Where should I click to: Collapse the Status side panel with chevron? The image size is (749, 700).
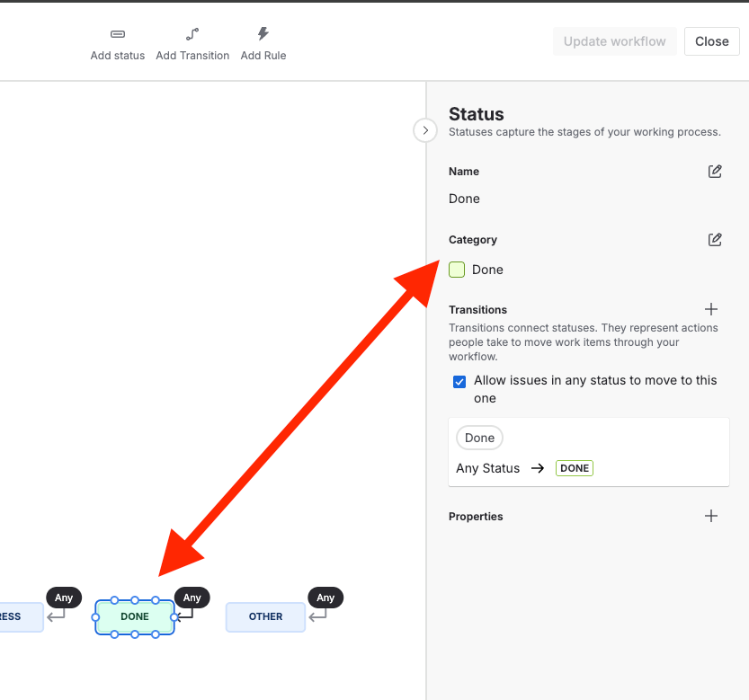click(x=425, y=130)
